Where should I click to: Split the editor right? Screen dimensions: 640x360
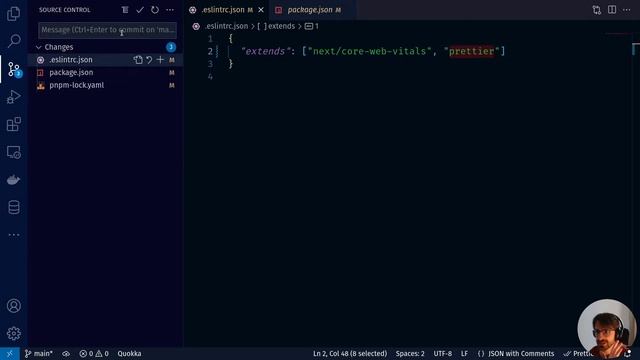tap(612, 10)
